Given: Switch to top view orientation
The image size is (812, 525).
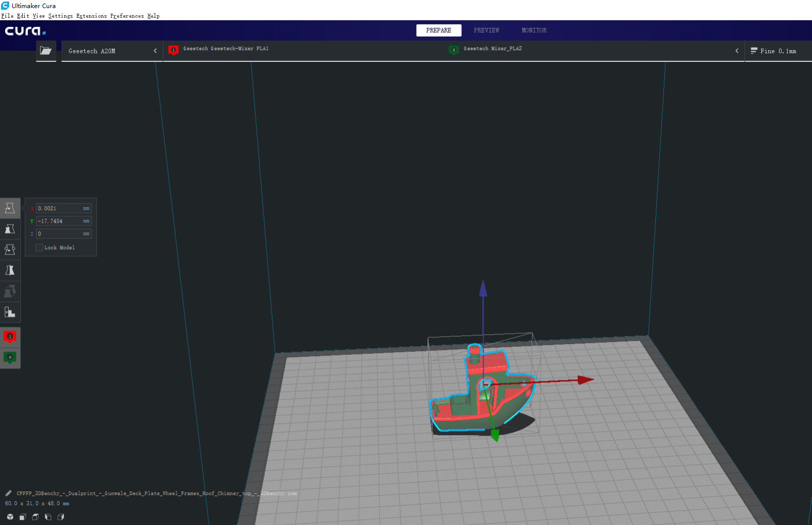Looking at the screenshot, I should [x=36, y=517].
